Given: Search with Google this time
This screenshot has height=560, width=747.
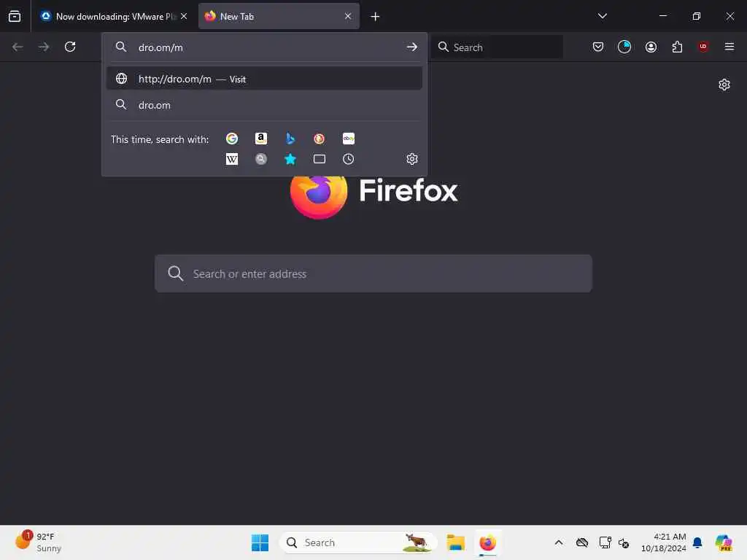Looking at the screenshot, I should [x=232, y=139].
